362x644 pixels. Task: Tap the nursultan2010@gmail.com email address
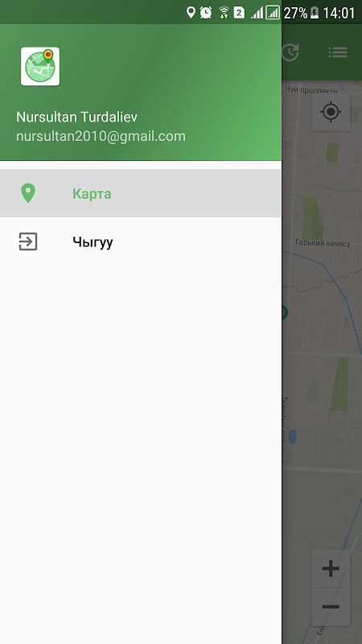pos(101,136)
